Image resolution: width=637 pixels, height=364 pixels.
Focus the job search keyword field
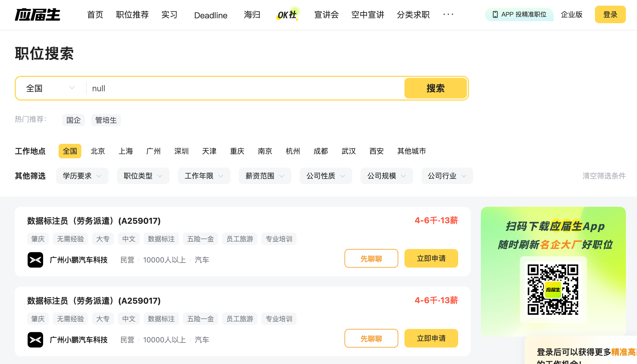pyautogui.click(x=245, y=88)
